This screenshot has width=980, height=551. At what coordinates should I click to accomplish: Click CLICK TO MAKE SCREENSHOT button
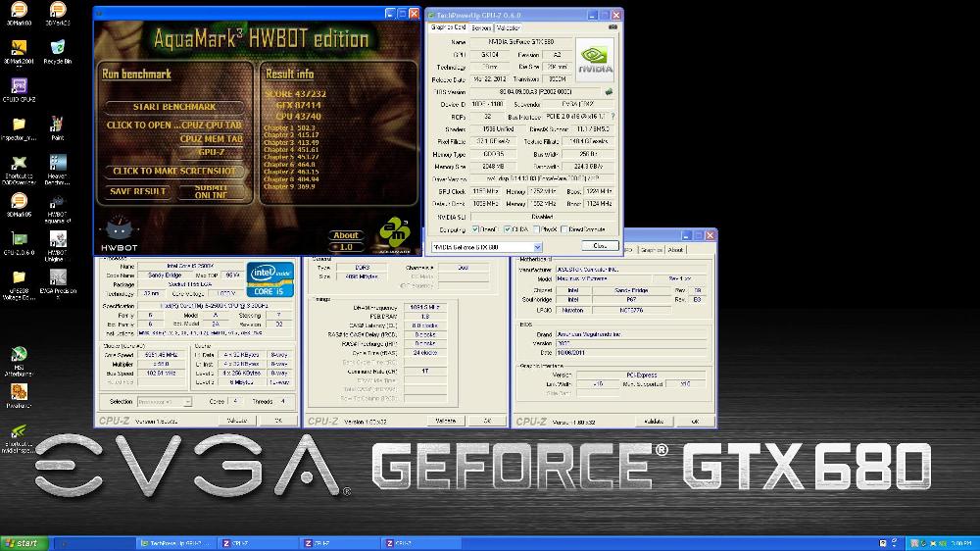(x=174, y=171)
